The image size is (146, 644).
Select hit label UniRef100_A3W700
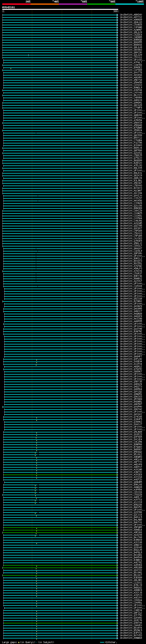[x=131, y=472]
